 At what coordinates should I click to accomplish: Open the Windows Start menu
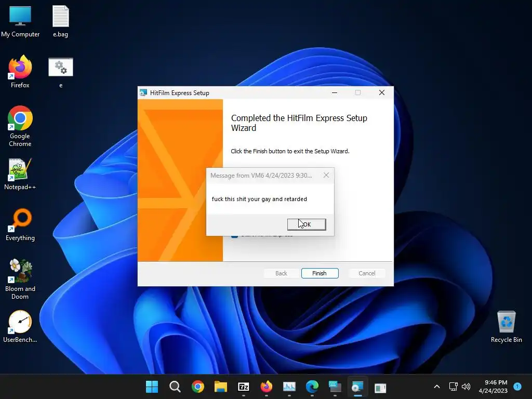click(x=152, y=387)
